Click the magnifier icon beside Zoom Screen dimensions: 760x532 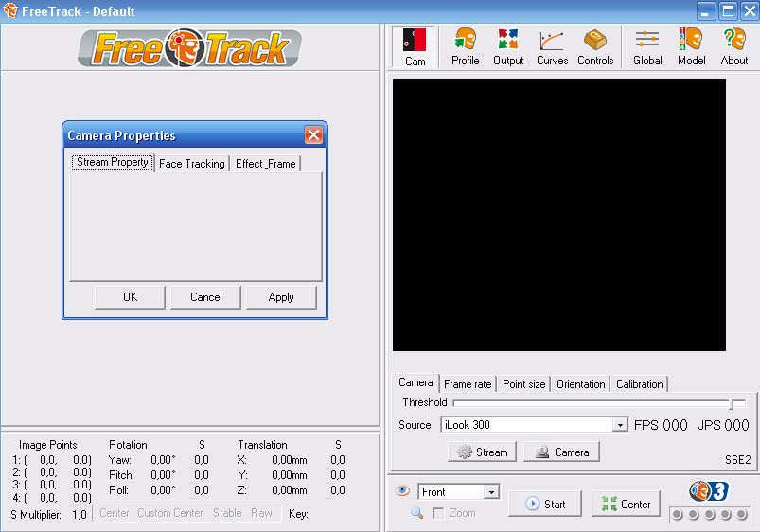click(x=416, y=512)
